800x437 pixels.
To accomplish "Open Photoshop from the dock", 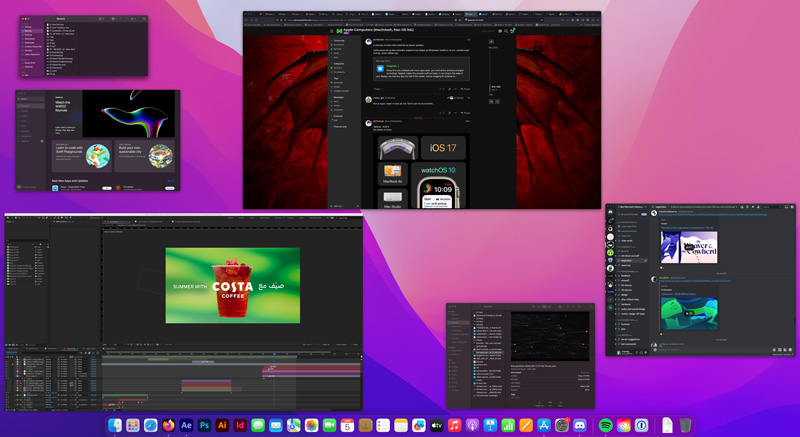I will point(204,426).
